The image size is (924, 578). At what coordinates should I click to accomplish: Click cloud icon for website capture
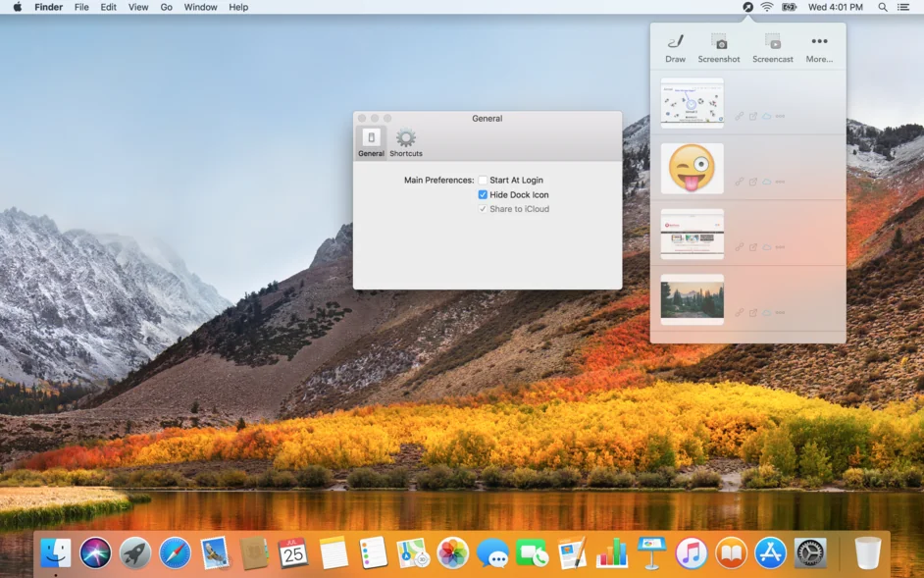[x=767, y=247]
